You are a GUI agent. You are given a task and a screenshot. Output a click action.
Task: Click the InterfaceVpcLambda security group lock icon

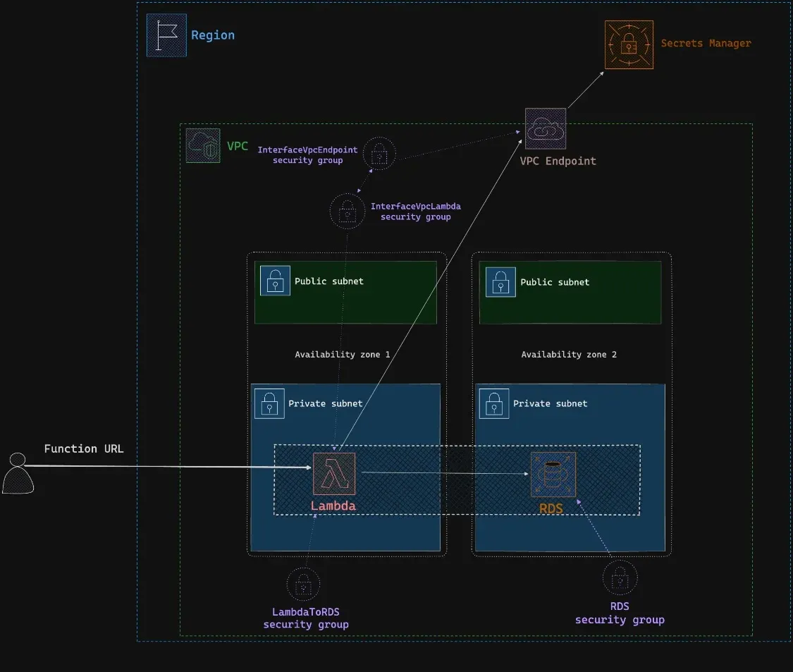click(347, 211)
